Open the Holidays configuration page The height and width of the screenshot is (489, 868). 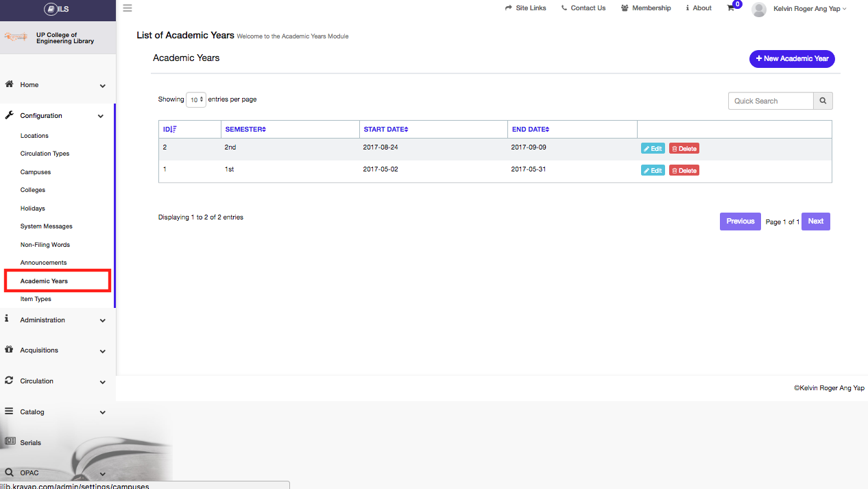(x=33, y=208)
